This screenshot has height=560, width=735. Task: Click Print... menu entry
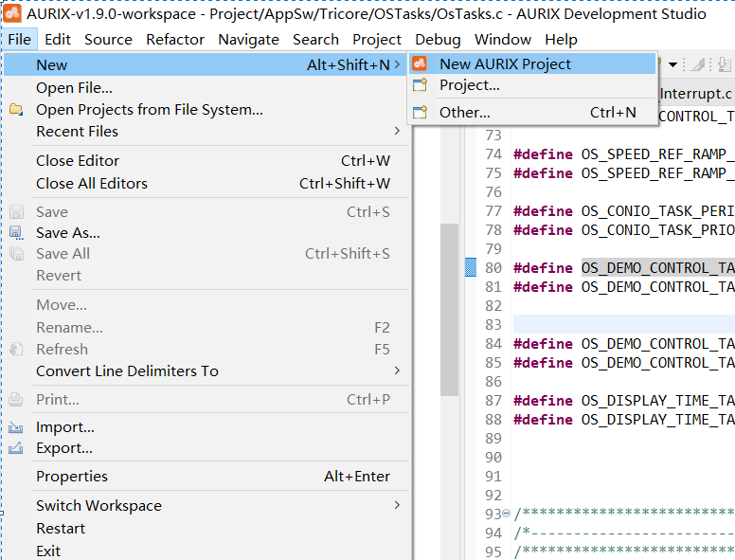(206, 400)
